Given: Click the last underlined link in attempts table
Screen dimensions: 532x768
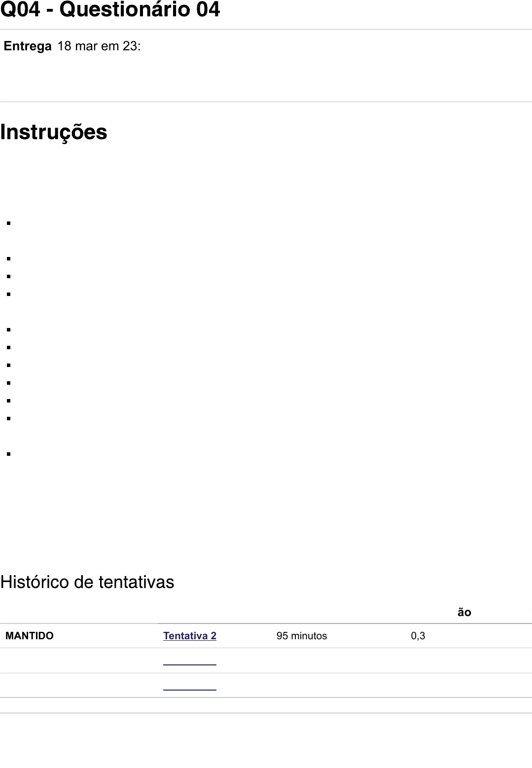Looking at the screenshot, I should click(x=189, y=689).
